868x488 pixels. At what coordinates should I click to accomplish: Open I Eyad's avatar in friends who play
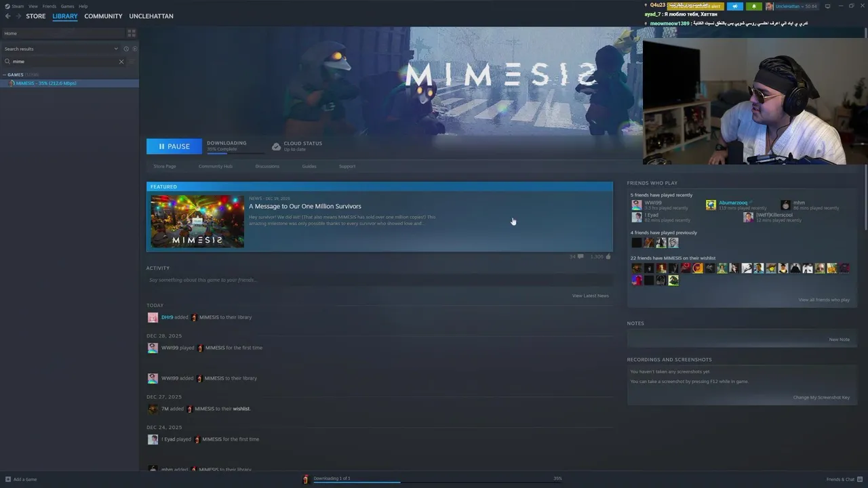point(636,217)
